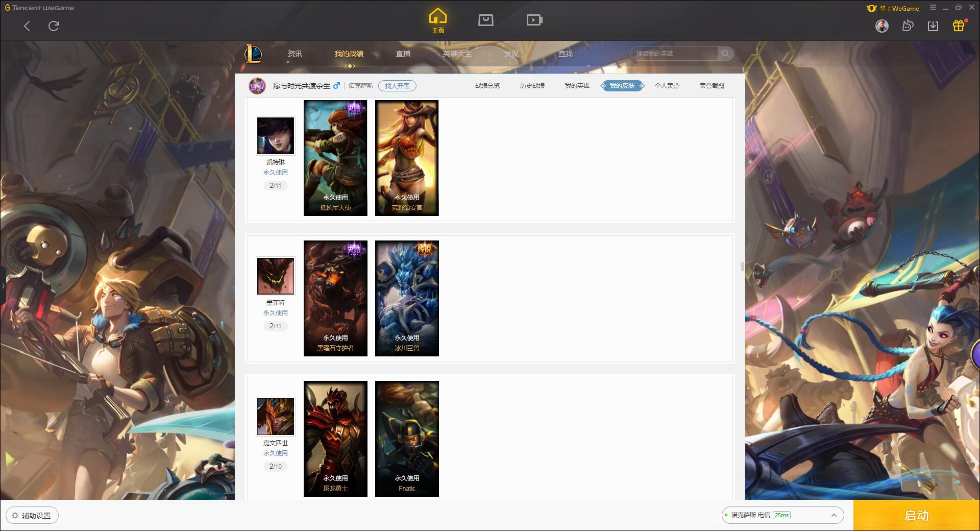The image size is (980, 531).
Task: Click 永久使用 text under 凯特琳
Action: (x=276, y=173)
